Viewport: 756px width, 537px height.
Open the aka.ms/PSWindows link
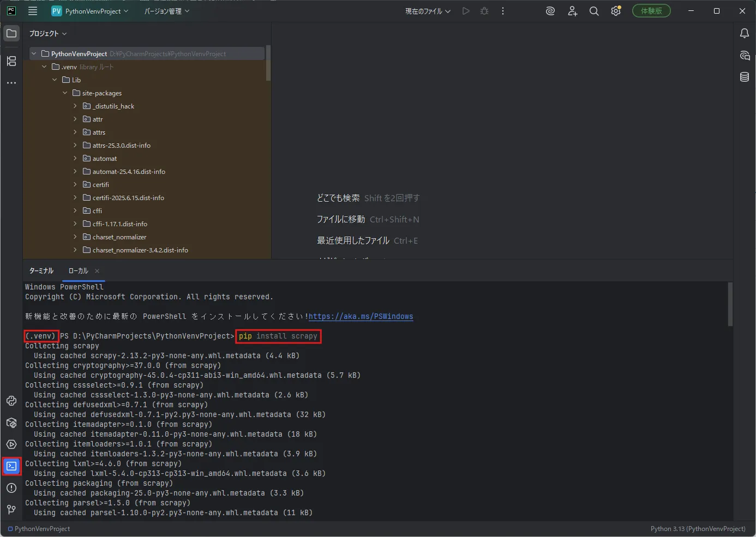click(361, 316)
